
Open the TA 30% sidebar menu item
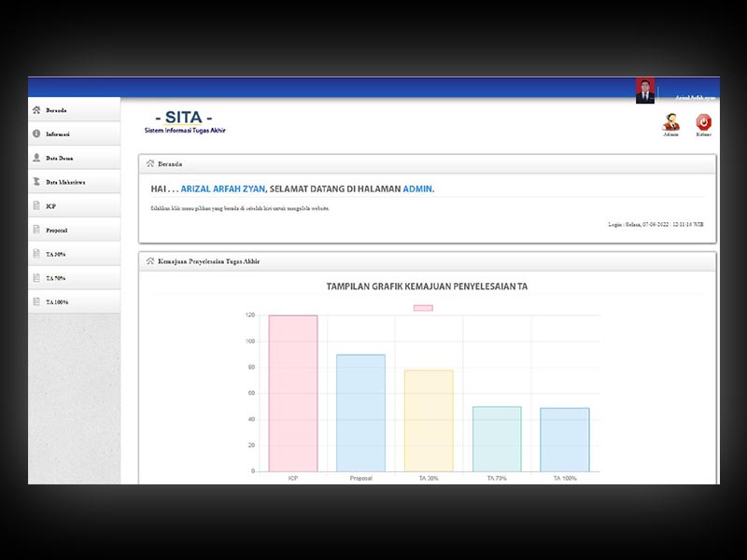click(56, 254)
